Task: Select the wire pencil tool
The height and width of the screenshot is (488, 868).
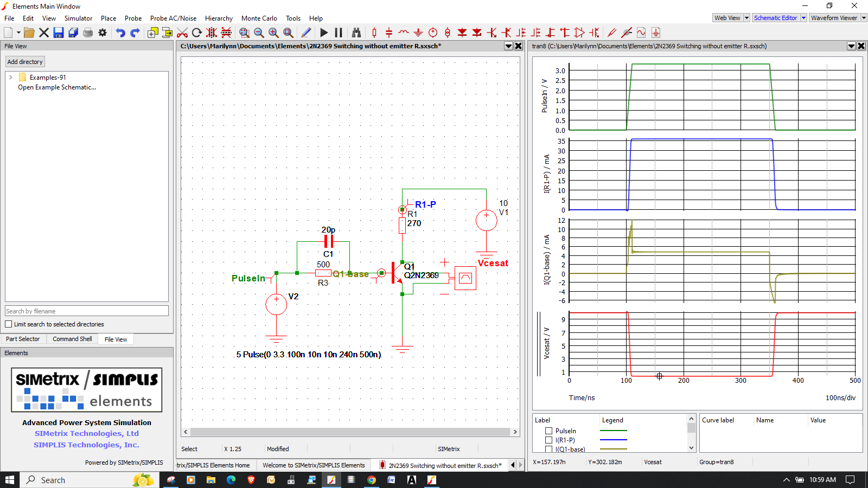Action: 306,33
